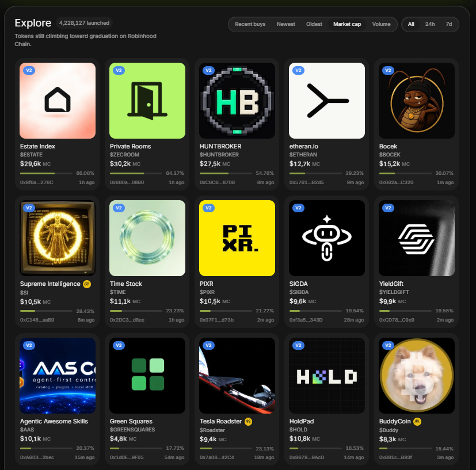Open the Estate Index token name
Viewport: 476px width, 470px height.
click(37, 146)
